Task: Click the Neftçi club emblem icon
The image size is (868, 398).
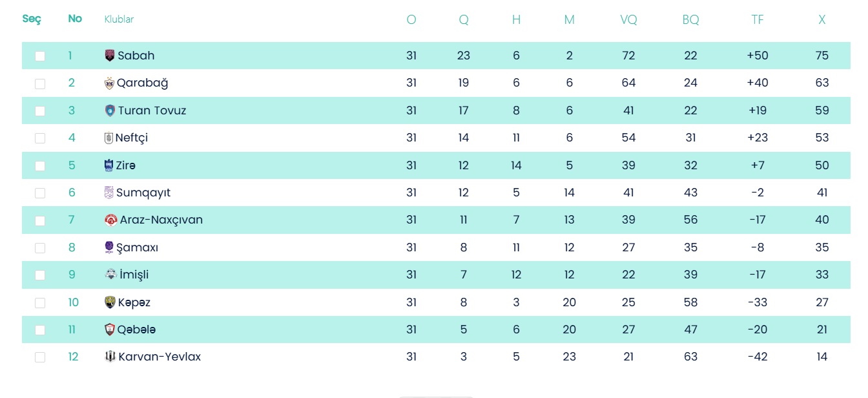Action: (x=108, y=138)
